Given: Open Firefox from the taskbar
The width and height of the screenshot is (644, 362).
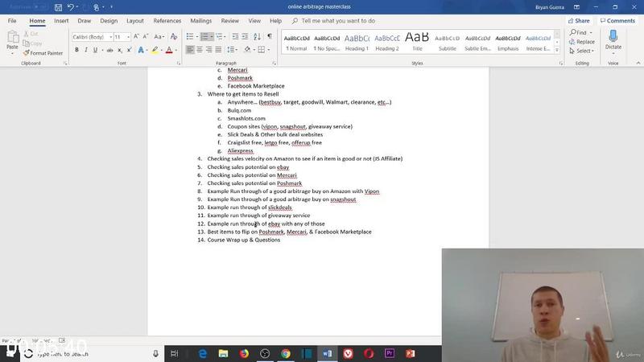Looking at the screenshot, I should pyautogui.click(x=245, y=353).
